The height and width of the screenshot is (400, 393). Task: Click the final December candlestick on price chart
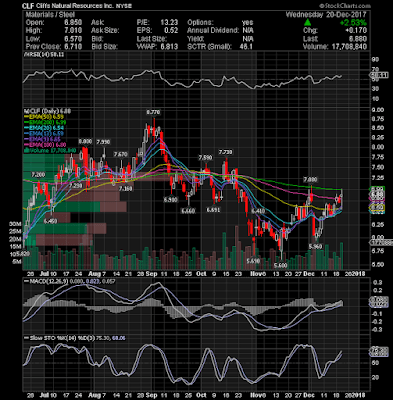tap(342, 198)
